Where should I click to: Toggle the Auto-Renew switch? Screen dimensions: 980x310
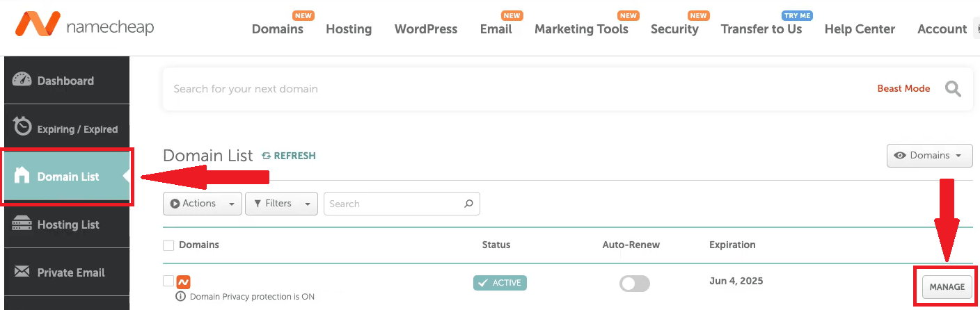(x=634, y=284)
